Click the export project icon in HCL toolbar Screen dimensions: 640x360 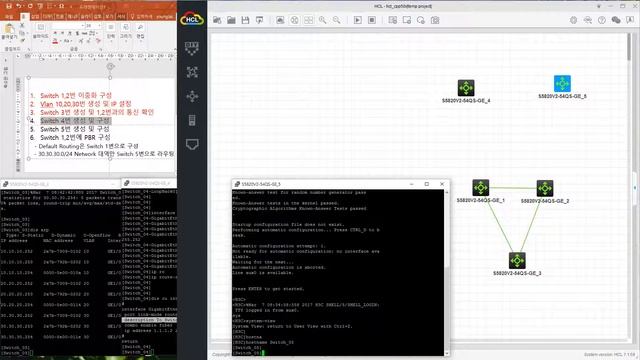tap(260, 20)
